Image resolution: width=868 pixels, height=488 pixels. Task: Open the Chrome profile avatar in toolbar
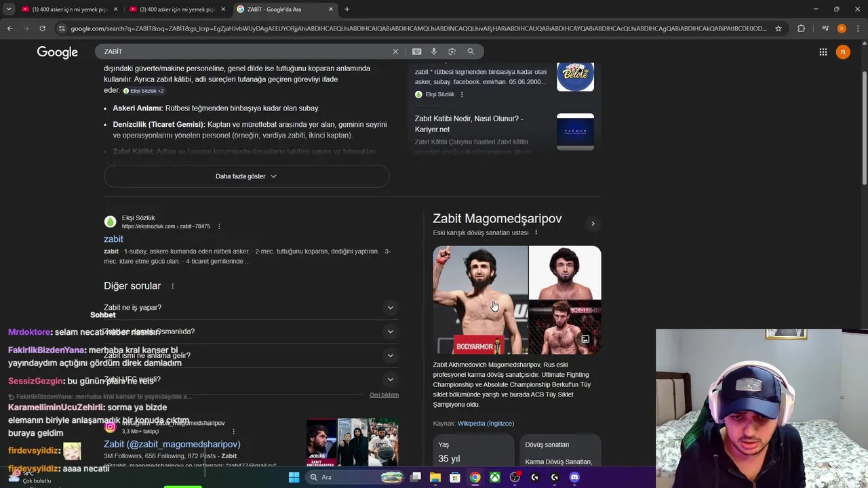(842, 28)
